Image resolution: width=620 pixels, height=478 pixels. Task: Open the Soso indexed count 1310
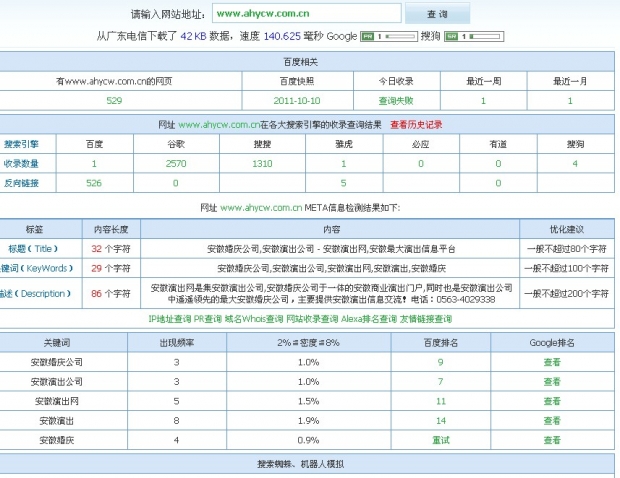tap(262, 163)
